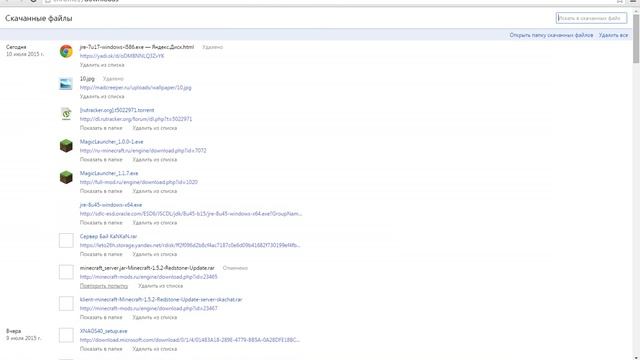Open the klient-minecraft Redstone-Update rar file link
This screenshot has width=640, height=360.
point(161,300)
